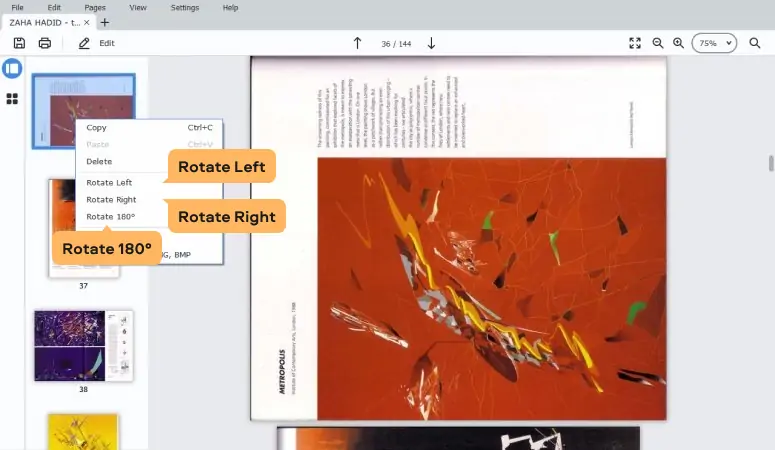Viewport: 775px width, 450px height.
Task: Click the zoom out magnifier
Action: (658, 43)
